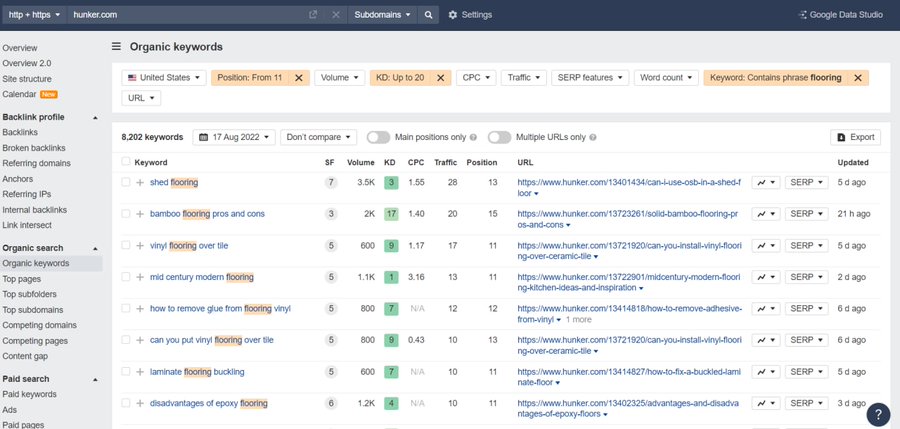Add 'bamboo flooring pros and cons' with plus
Screen dimensions: 900x429
pos(139,214)
